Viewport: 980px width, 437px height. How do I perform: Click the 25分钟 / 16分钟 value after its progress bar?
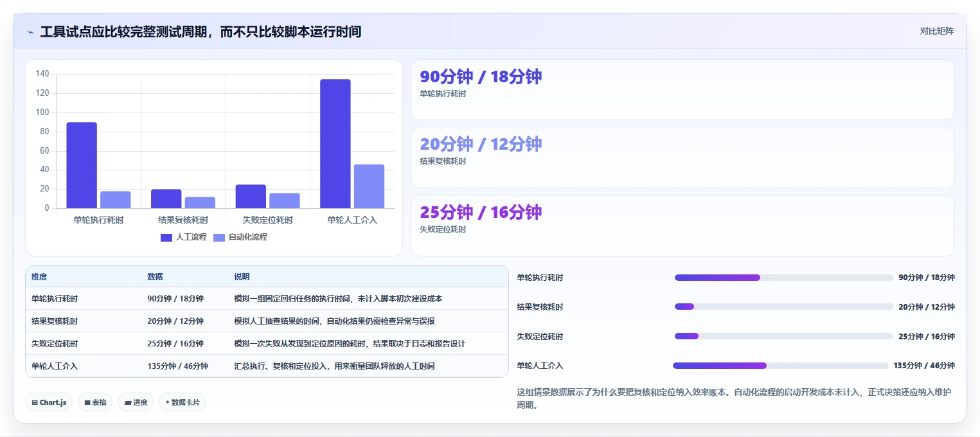tap(927, 336)
